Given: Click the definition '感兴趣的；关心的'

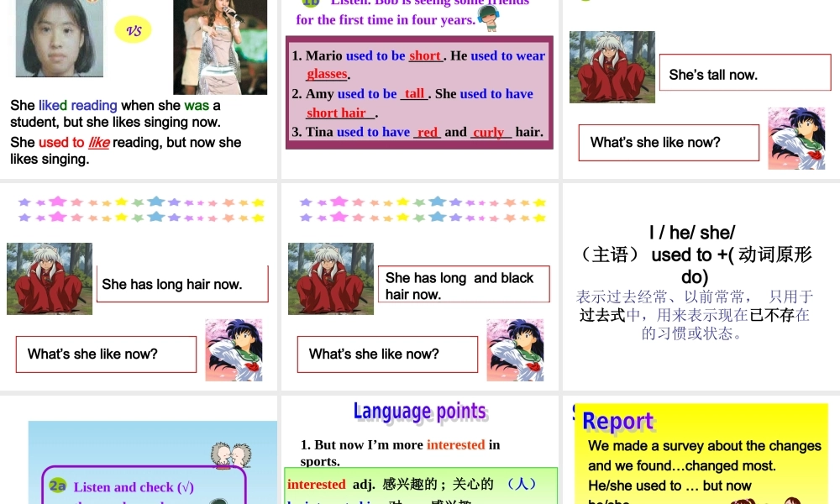Looking at the screenshot, I should (x=438, y=484).
